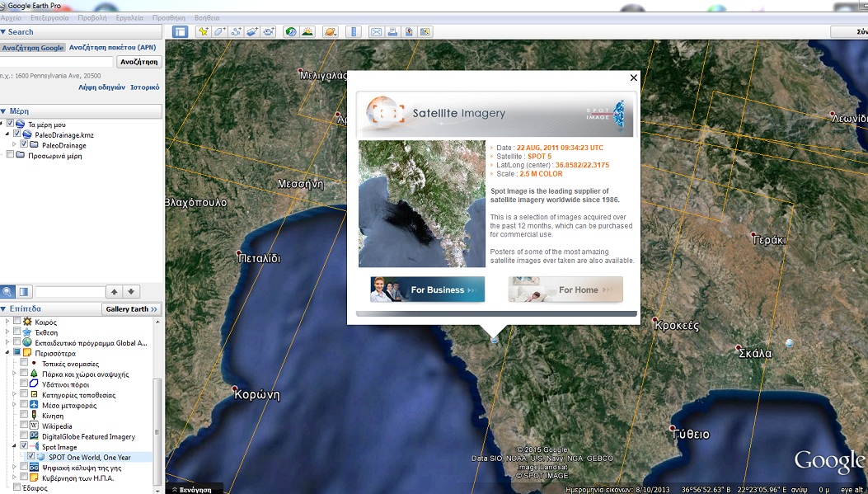Click the 'Αναζήτηση' search button
The image size is (868, 494).
[x=139, y=62]
